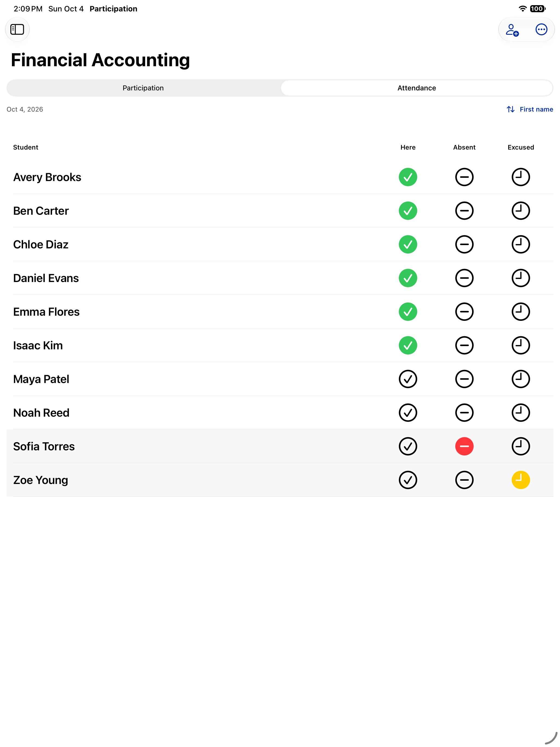Set Isaac Kim to absent
560x747 pixels.
(x=464, y=345)
